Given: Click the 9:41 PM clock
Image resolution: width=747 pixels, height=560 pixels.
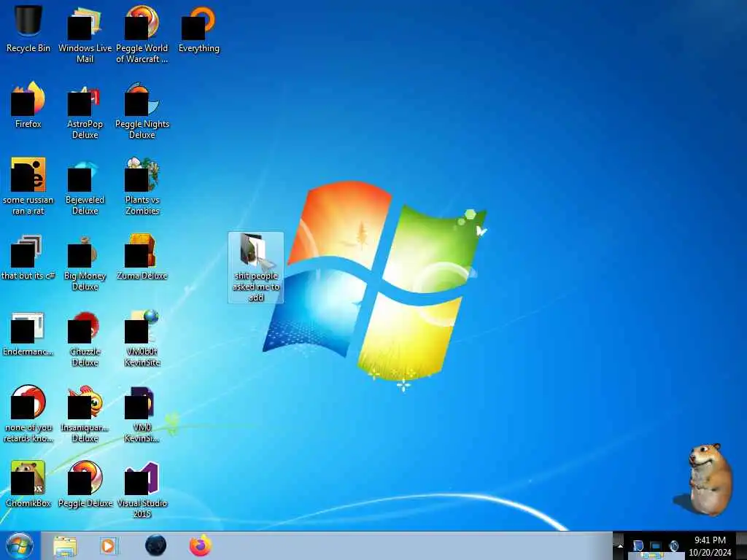Looking at the screenshot, I should (710, 546).
